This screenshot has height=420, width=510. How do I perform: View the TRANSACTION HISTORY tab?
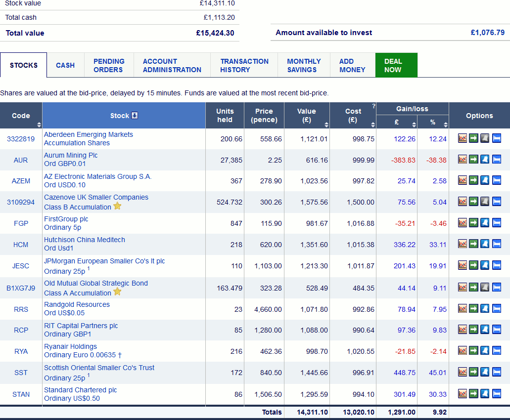[244, 65]
